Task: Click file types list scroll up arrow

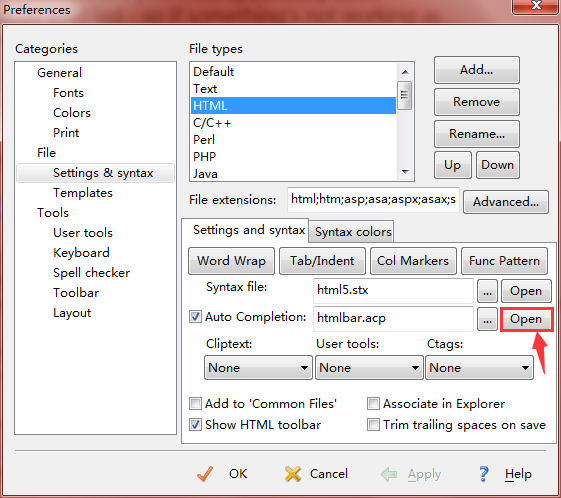Action: pyautogui.click(x=405, y=72)
